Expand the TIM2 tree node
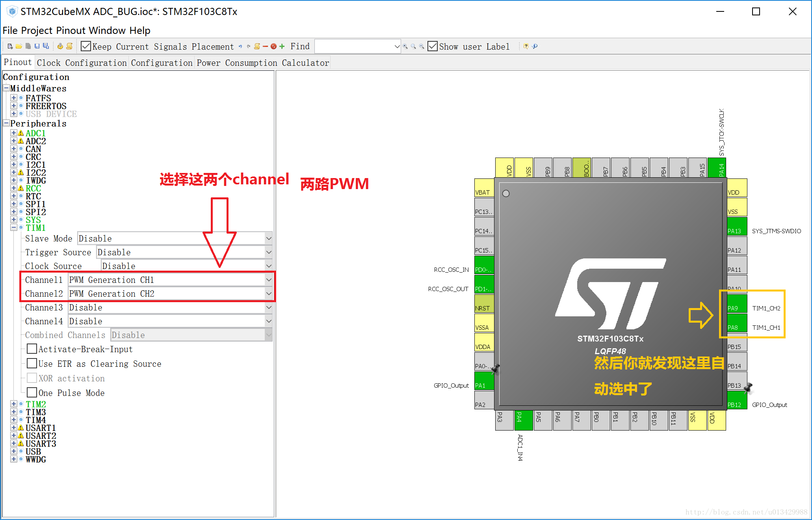812x520 pixels. click(x=14, y=404)
